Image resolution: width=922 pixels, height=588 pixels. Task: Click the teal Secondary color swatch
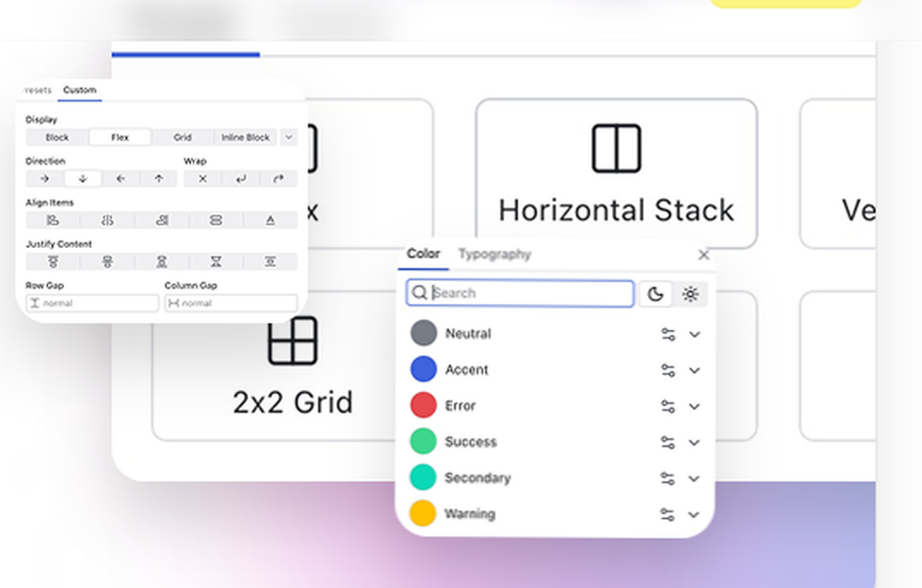423,477
